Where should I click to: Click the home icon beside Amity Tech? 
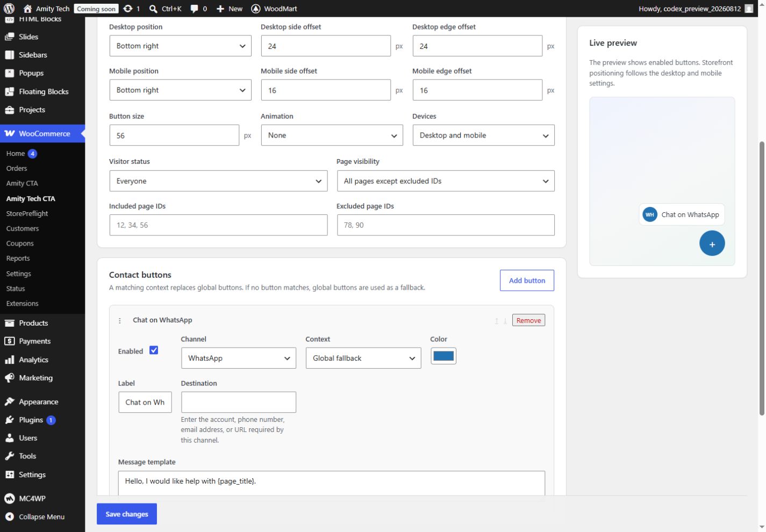point(27,9)
